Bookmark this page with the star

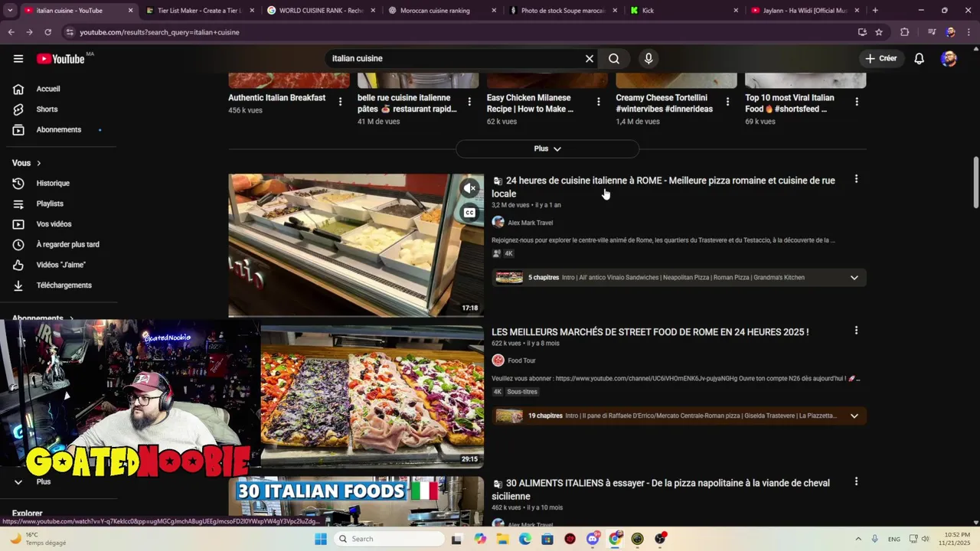(879, 32)
